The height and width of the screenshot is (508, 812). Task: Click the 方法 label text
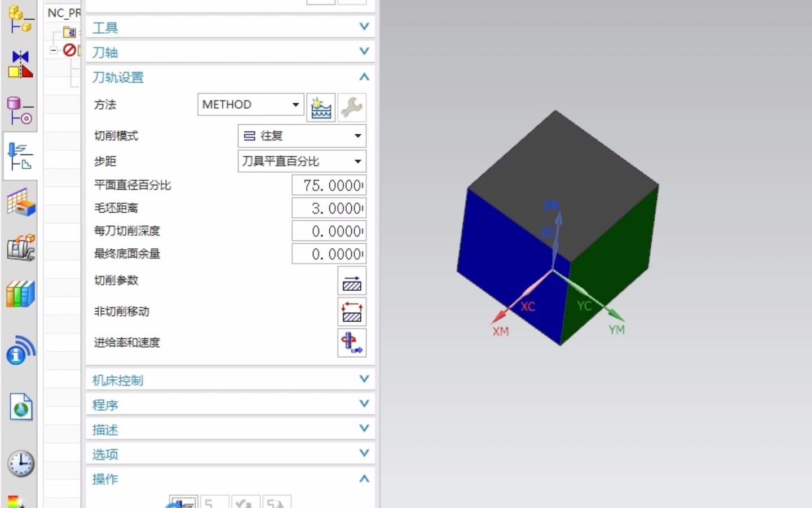[x=105, y=104]
